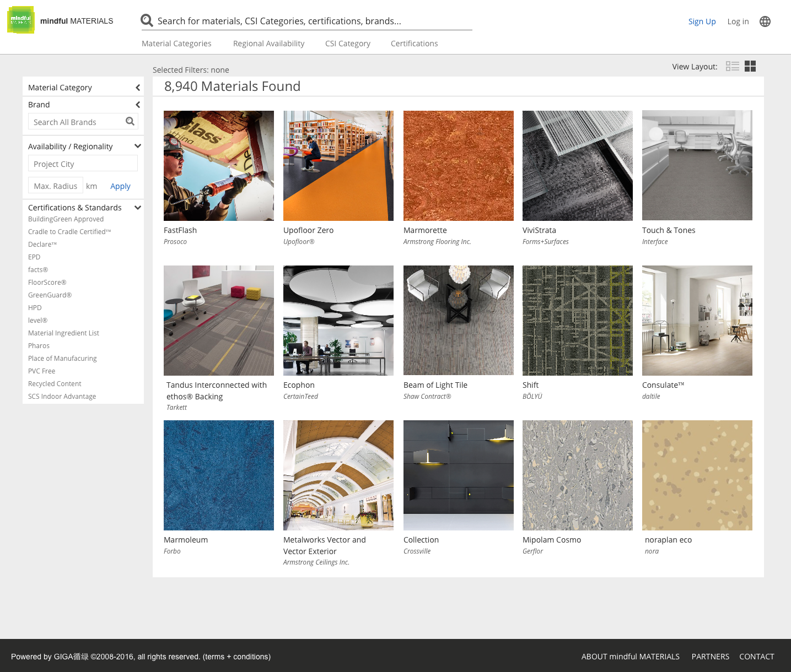Screen dimensions: 791x672
Task: Expand the Material Category filter chevron
Action: [138, 88]
